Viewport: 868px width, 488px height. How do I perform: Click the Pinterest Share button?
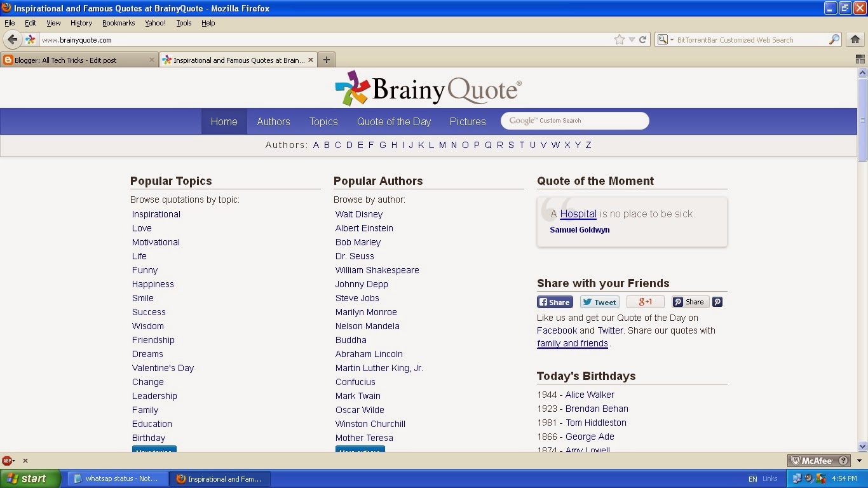click(690, 302)
